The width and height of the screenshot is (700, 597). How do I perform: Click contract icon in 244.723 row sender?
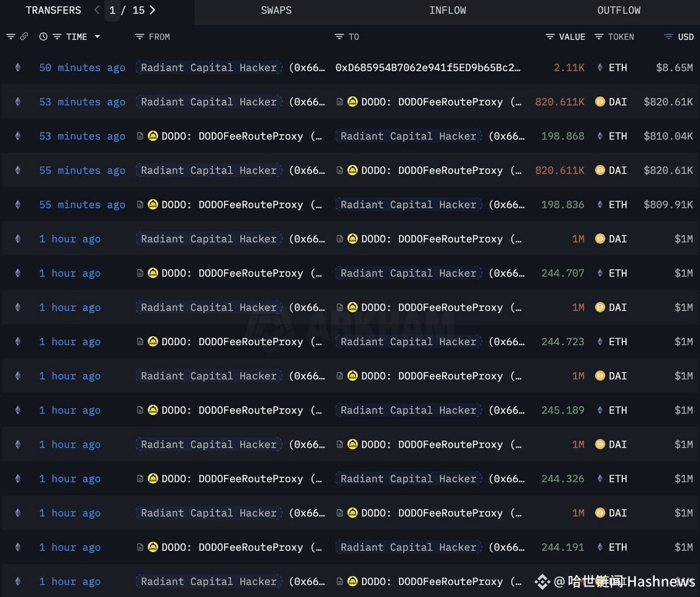140,342
